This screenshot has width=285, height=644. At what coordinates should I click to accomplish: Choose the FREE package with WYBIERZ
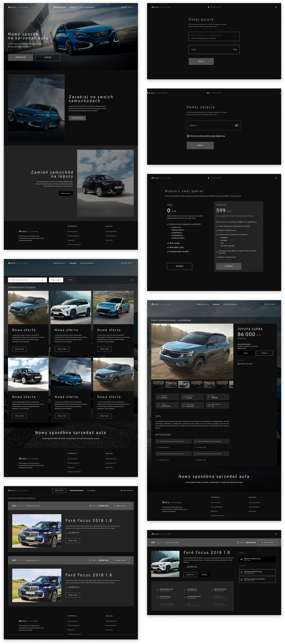[179, 266]
